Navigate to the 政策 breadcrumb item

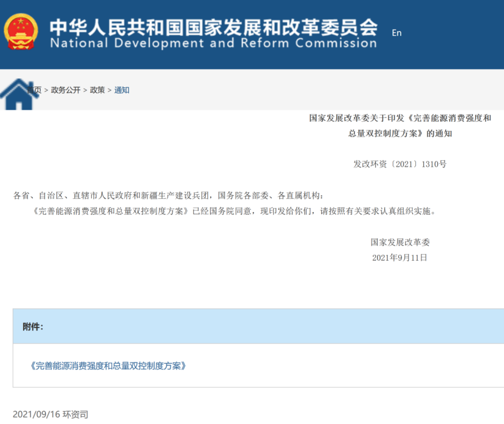(x=97, y=90)
